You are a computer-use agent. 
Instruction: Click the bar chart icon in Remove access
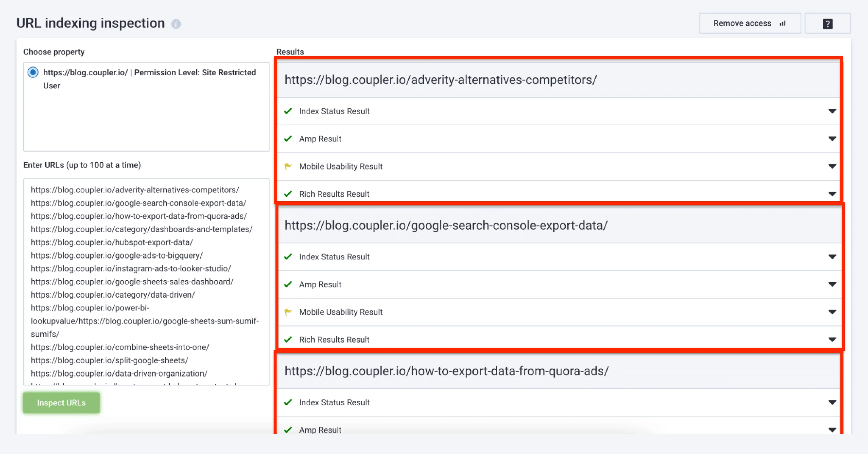(x=783, y=23)
